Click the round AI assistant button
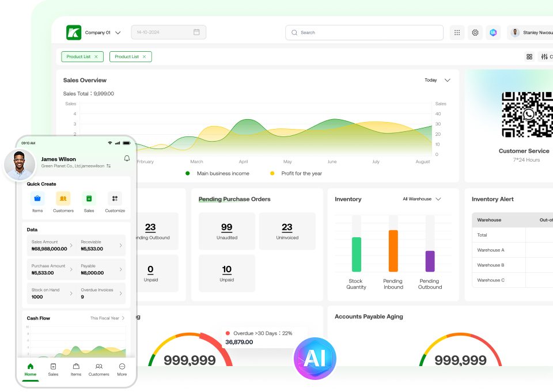The width and height of the screenshot is (553, 392). pyautogui.click(x=315, y=359)
